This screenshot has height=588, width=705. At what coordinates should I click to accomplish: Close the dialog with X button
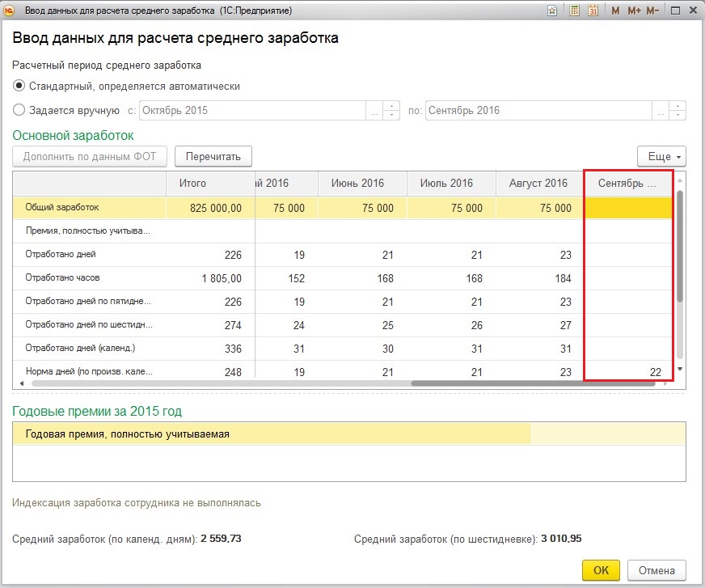tap(694, 11)
